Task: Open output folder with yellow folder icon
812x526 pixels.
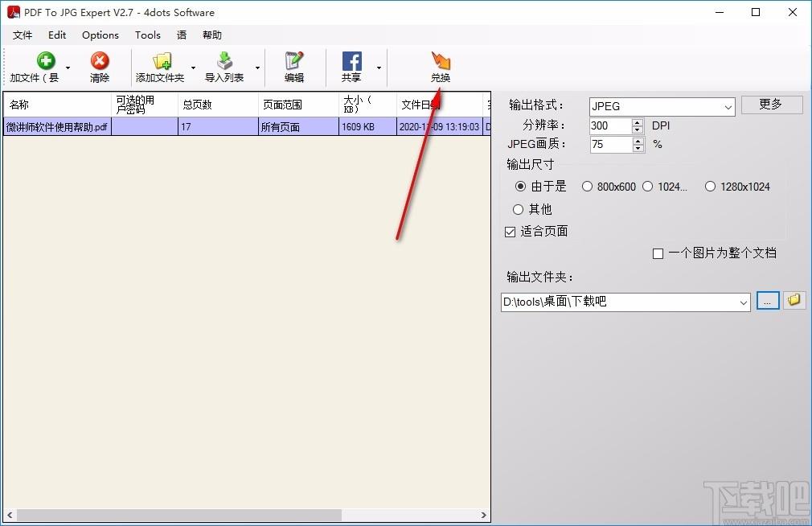Action: (x=794, y=300)
